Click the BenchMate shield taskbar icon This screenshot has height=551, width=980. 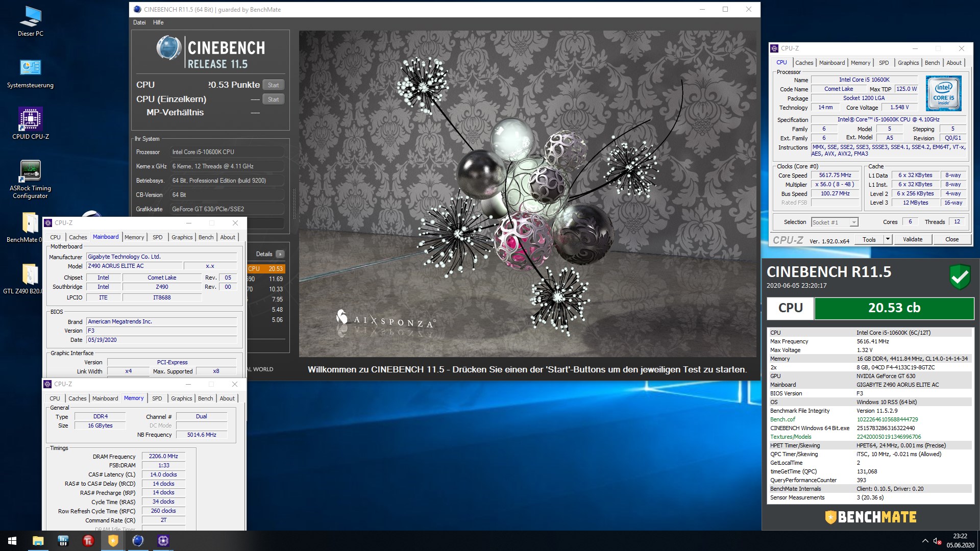113,541
